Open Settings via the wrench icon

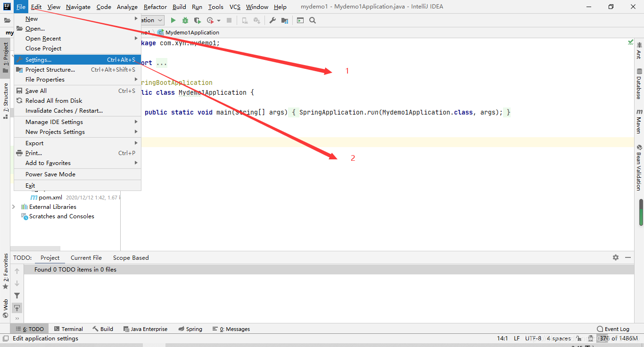[x=272, y=20]
